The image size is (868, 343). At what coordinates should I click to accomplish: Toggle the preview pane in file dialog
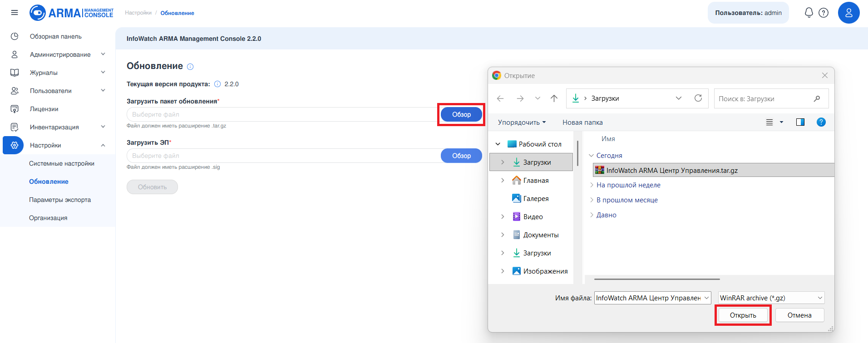point(800,122)
